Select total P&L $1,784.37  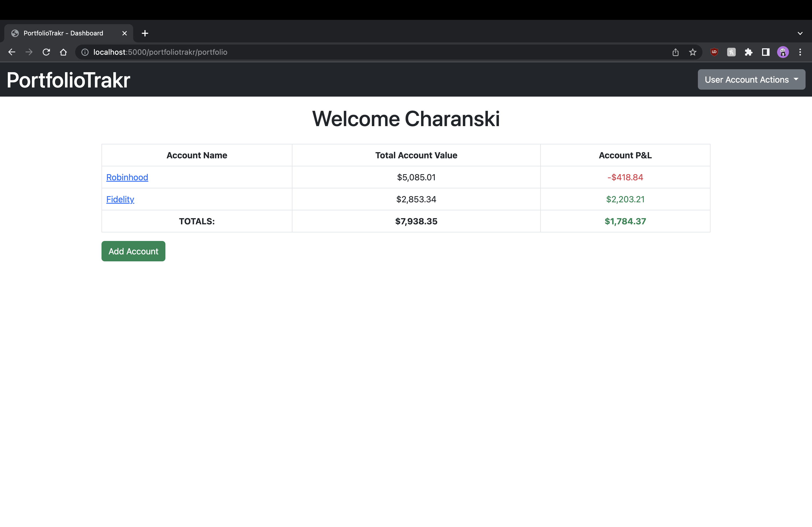(625, 221)
